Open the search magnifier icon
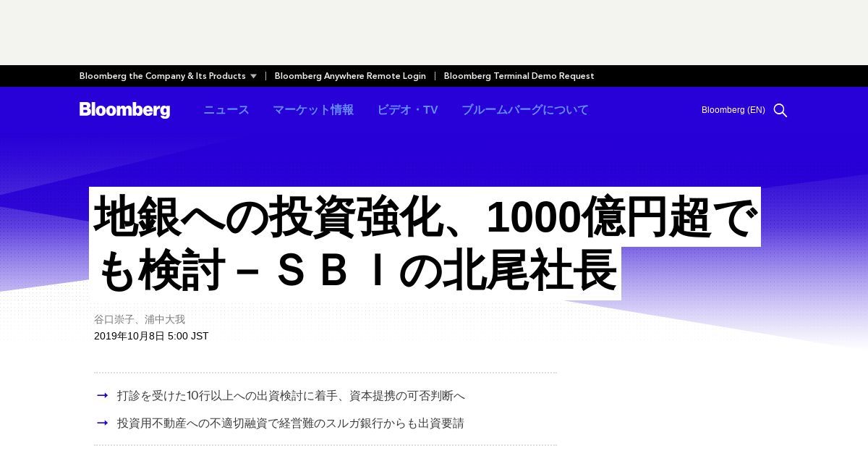Viewport: 868px width, 456px height. pyautogui.click(x=780, y=110)
